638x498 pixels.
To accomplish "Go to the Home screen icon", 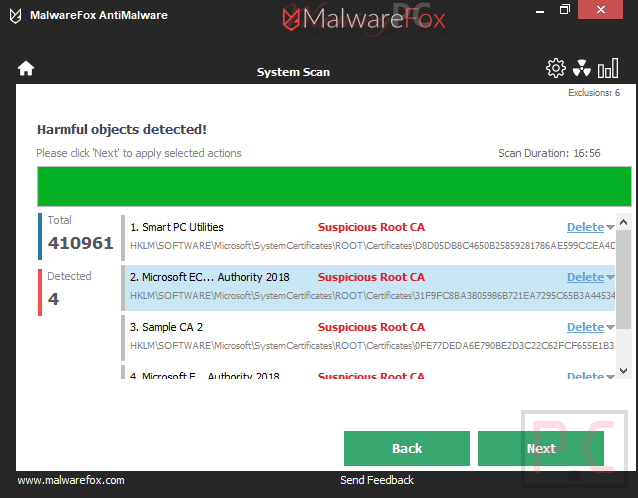I will [26, 68].
